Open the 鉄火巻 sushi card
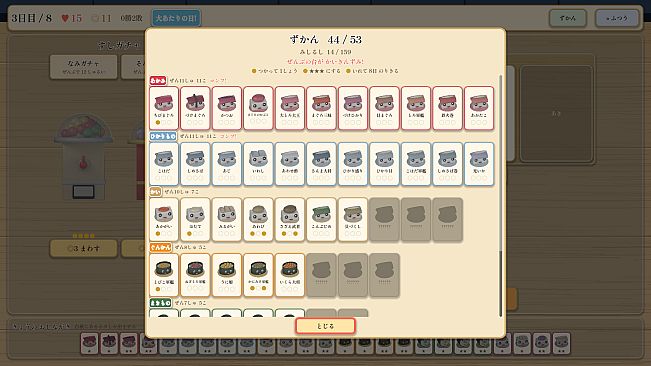The image size is (651, 366). click(x=448, y=108)
